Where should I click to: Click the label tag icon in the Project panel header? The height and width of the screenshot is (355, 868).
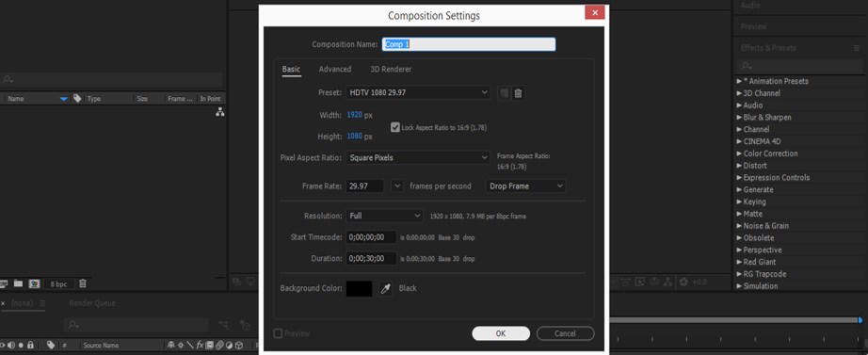(77, 99)
